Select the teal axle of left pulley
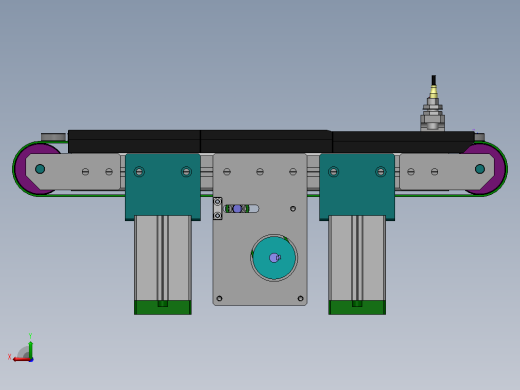Image resolution: width=520 pixels, height=390 pixels. click(40, 169)
